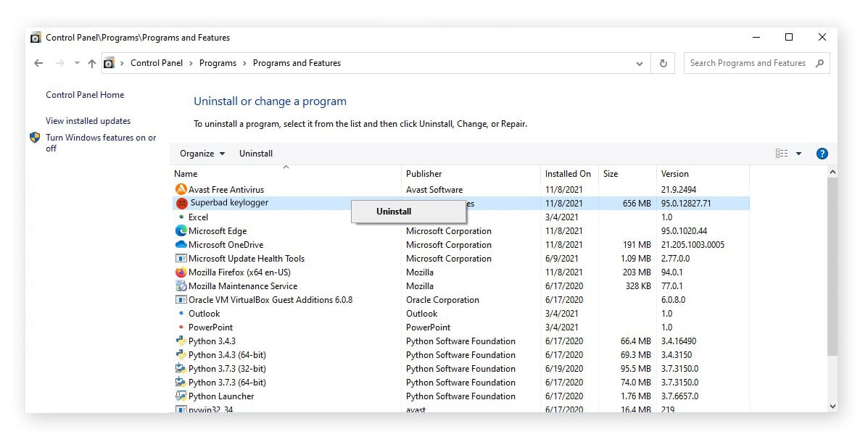The width and height of the screenshot is (868, 442).
Task: Open Control Panel Home link
Action: click(x=85, y=95)
